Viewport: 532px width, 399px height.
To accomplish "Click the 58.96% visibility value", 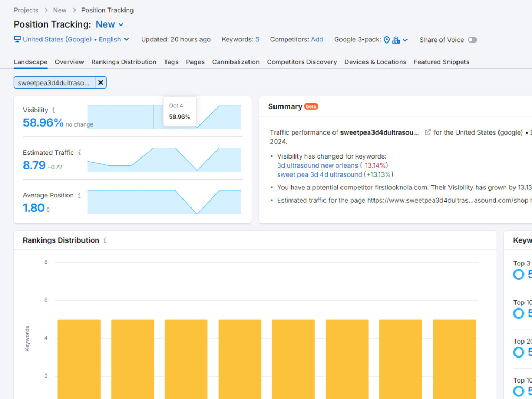I will tap(43, 122).
